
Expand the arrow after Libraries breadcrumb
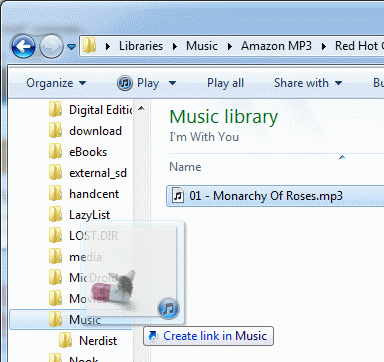174,46
